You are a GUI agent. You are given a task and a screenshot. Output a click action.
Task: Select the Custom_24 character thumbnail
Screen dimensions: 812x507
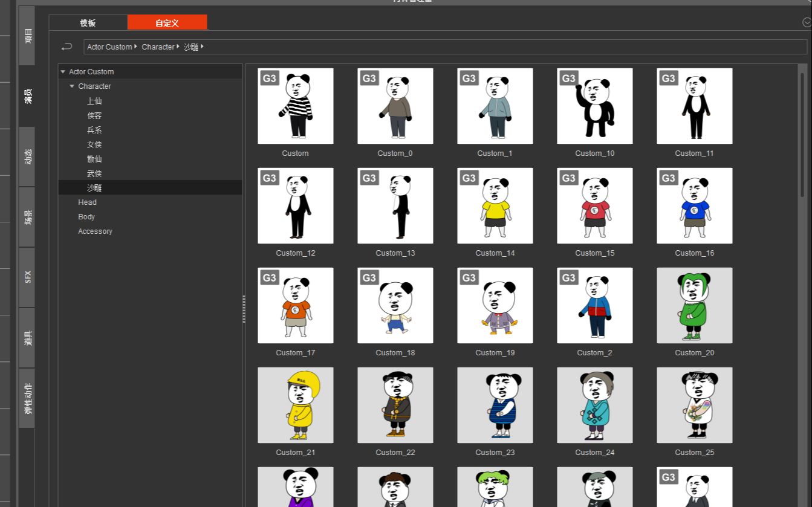tap(595, 405)
